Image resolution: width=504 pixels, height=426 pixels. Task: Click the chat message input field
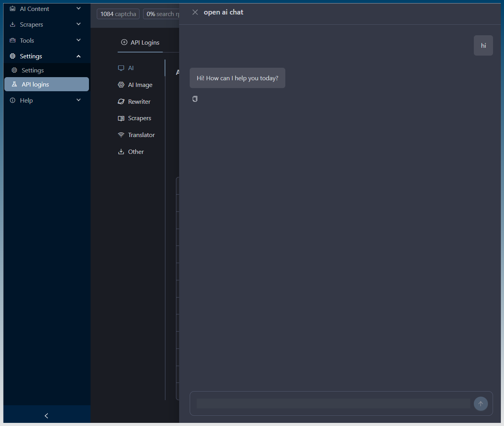pyautogui.click(x=333, y=404)
